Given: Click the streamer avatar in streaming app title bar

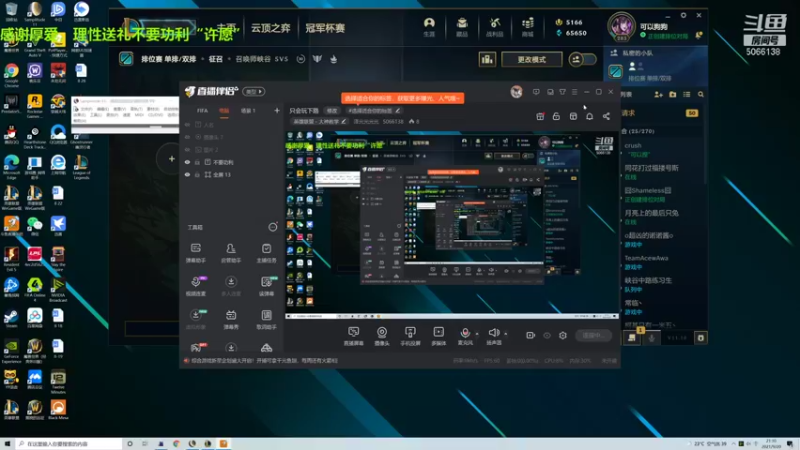Looking at the screenshot, I should tap(516, 92).
